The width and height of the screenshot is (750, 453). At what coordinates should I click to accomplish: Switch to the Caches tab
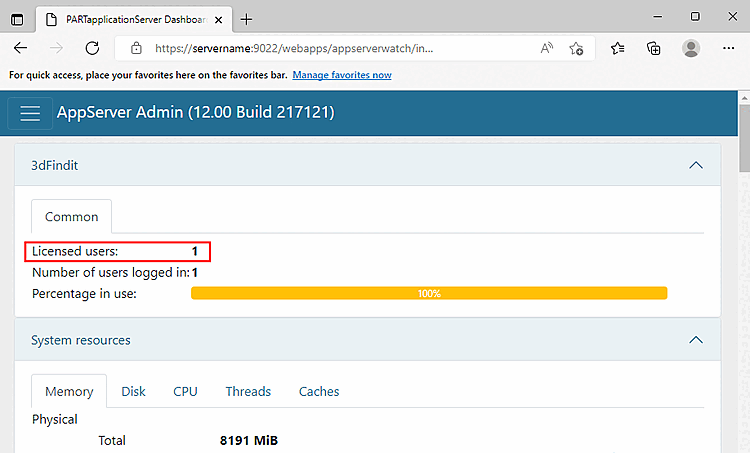pos(319,391)
